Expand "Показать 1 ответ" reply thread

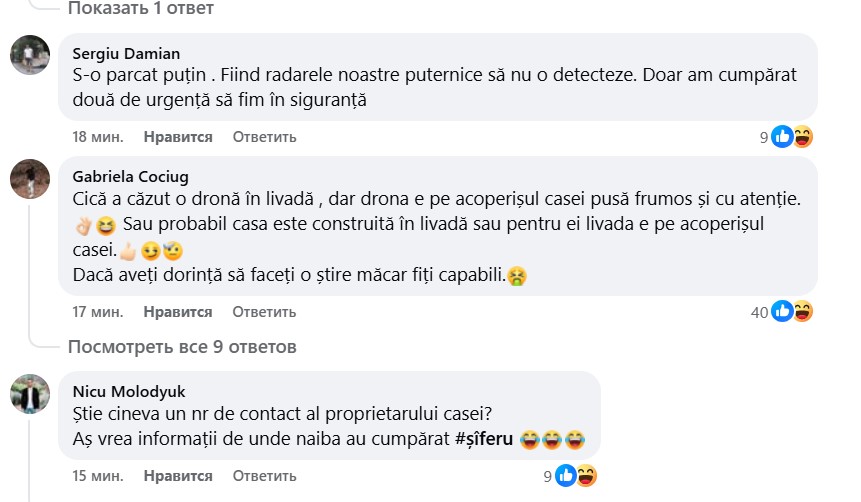click(x=141, y=9)
